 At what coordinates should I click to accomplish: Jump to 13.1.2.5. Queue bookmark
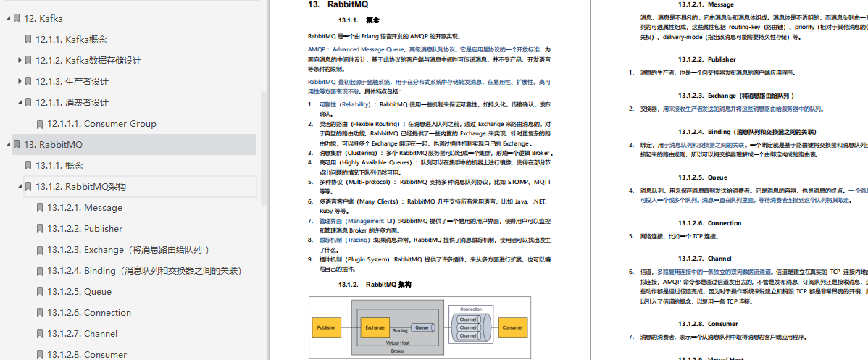(79, 292)
